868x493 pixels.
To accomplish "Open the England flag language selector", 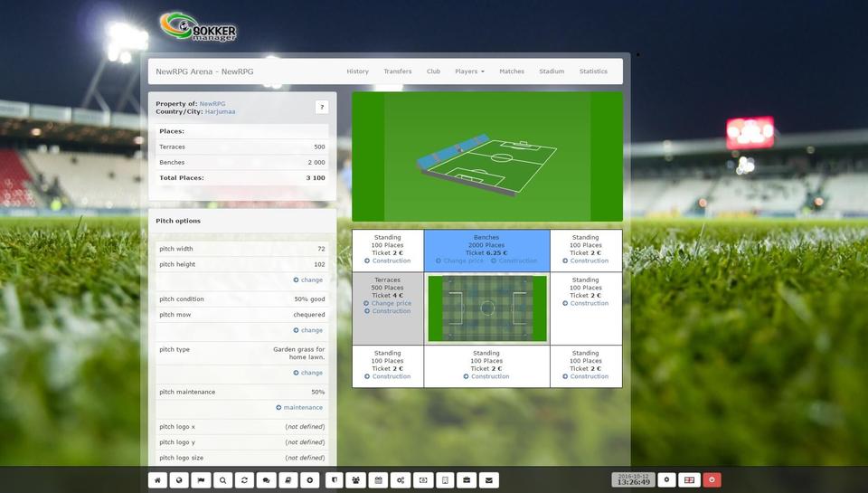I will 689,480.
